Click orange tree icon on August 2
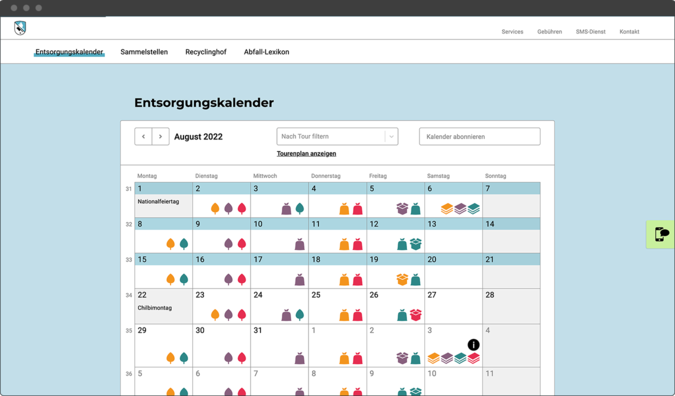Viewport: 675px width, 396px height. (x=215, y=209)
